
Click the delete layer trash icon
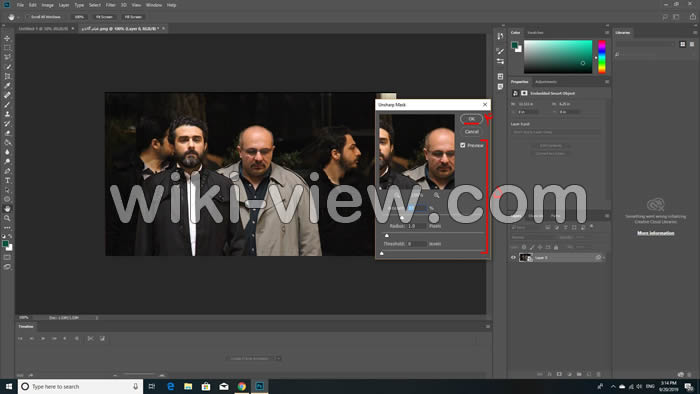[599, 374]
